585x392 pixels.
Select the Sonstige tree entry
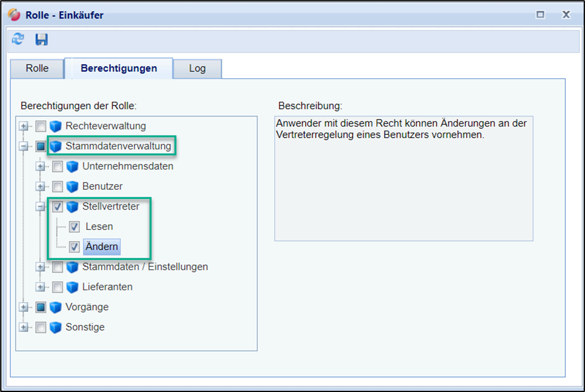pyautogui.click(x=85, y=327)
